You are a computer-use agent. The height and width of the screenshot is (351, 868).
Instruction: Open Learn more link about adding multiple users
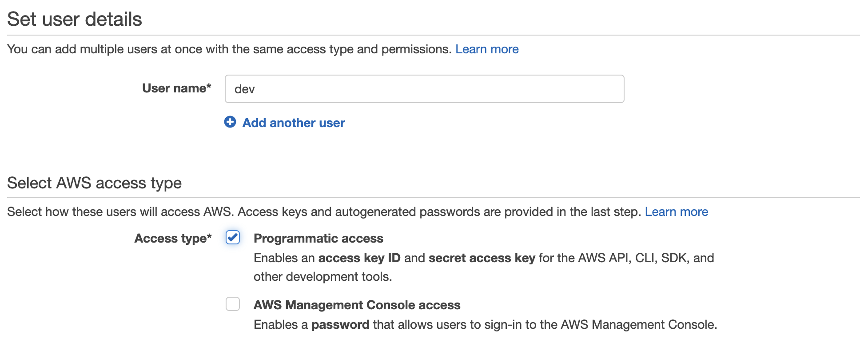point(487,49)
